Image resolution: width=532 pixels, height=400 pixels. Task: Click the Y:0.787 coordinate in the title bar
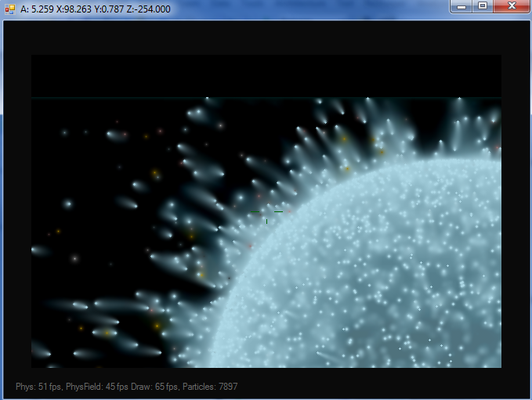(x=109, y=9)
